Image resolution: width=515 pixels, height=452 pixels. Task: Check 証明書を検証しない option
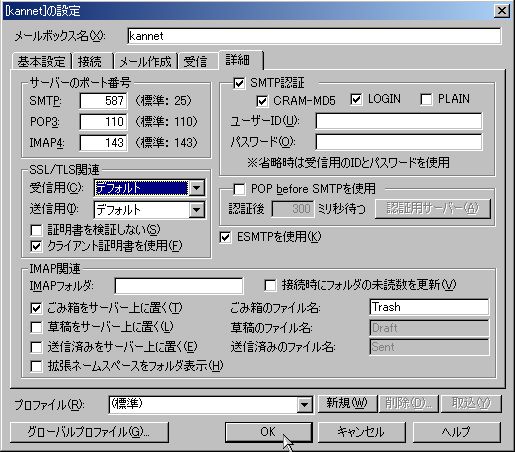coord(36,230)
